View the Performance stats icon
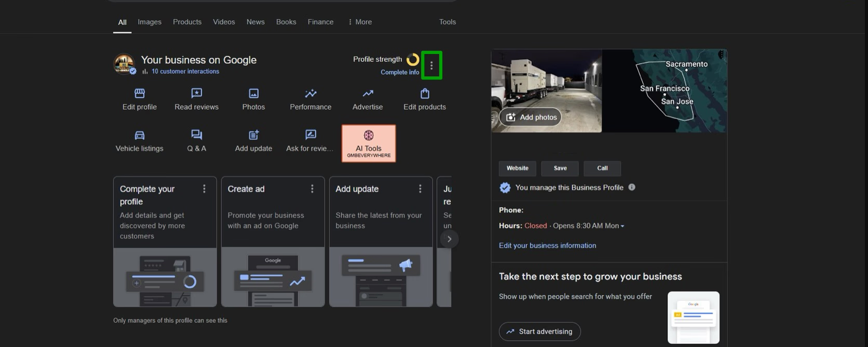Screen dimensions: 868x347 coord(310,94)
